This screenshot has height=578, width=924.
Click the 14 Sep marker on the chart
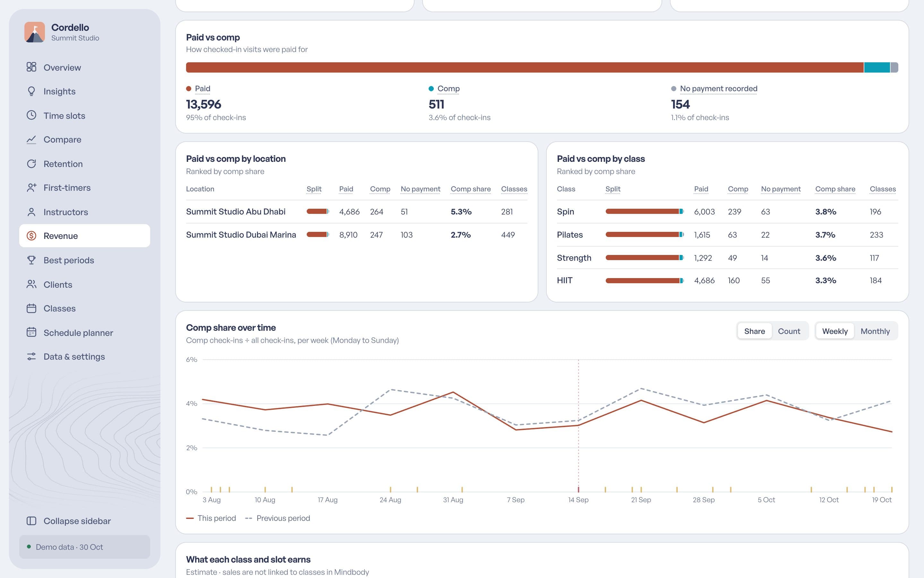[x=578, y=489]
